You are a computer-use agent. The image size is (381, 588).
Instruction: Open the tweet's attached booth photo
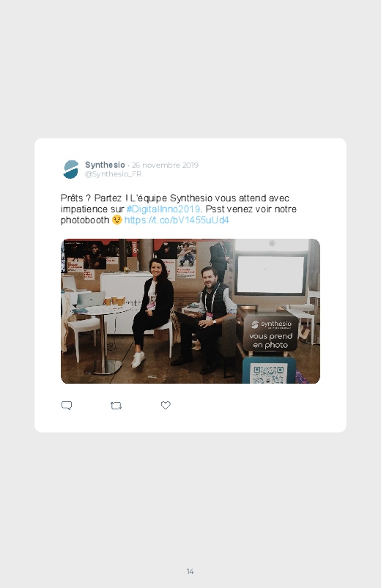point(190,311)
